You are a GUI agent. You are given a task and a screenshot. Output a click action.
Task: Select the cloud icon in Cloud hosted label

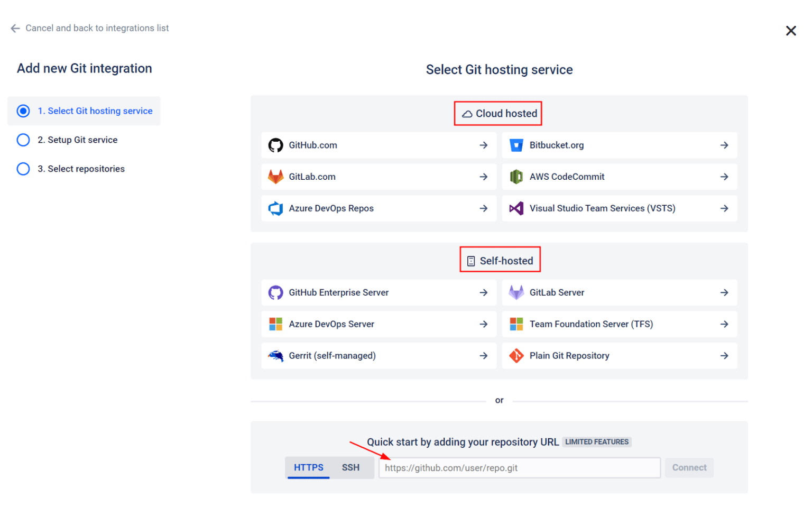point(467,113)
